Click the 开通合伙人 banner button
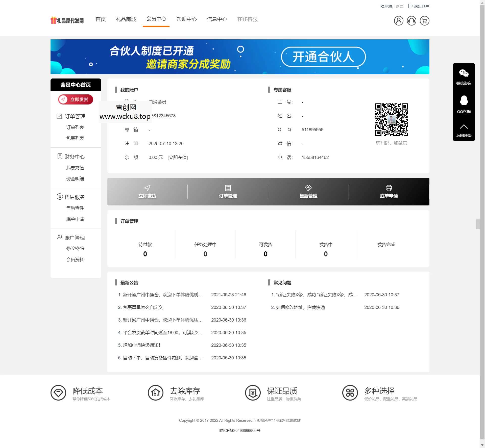This screenshot has width=485, height=448. coord(324,57)
